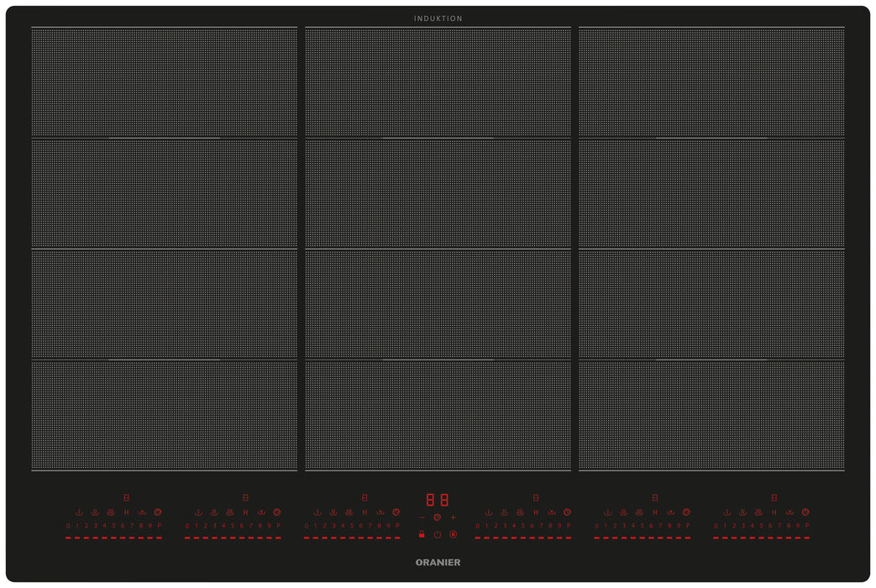Touch the second zone's red slider bar
The height and width of the screenshot is (588, 876).
click(233, 538)
